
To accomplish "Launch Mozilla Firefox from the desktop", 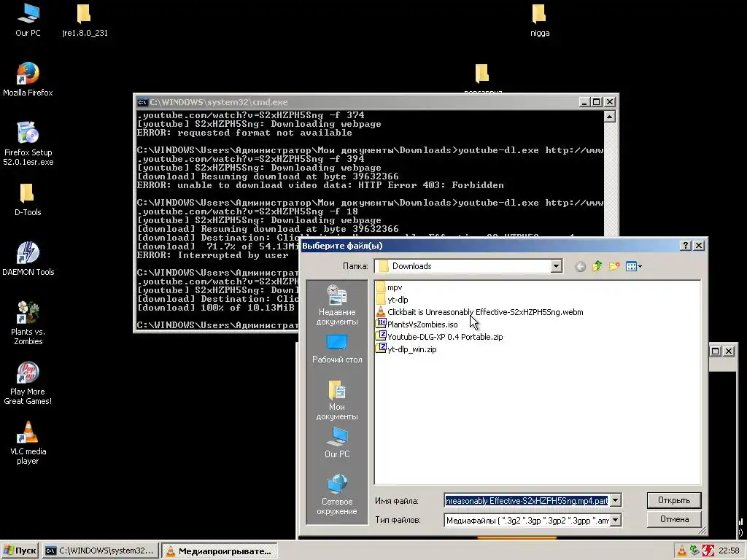I will 28,79.
